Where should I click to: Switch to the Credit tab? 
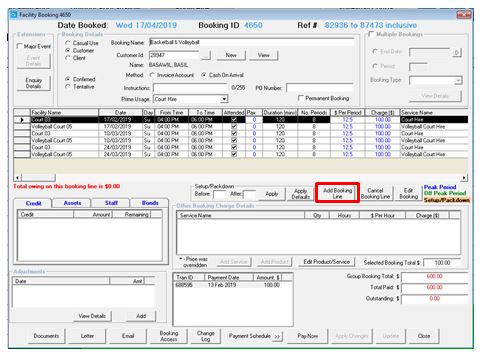(x=33, y=203)
